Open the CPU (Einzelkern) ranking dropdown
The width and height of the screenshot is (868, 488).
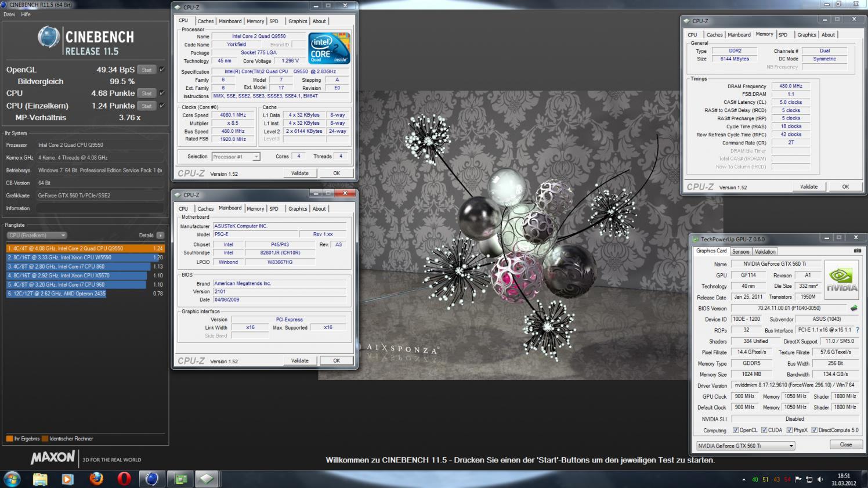(37, 236)
